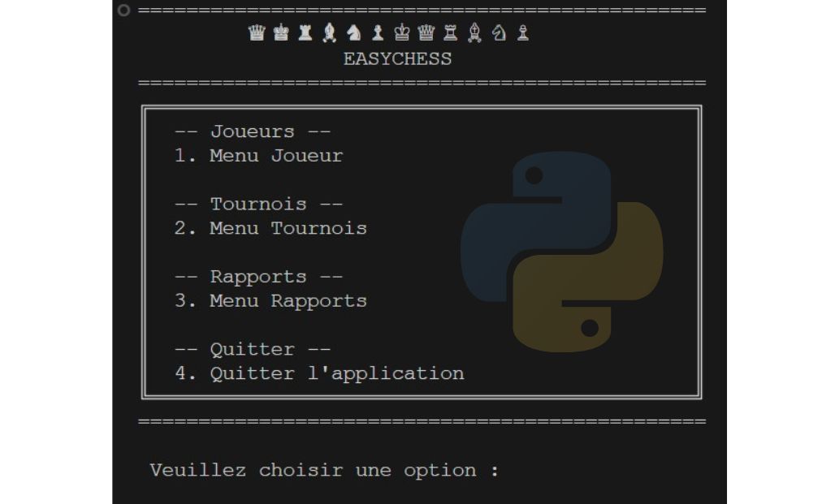Image resolution: width=835 pixels, height=504 pixels.
Task: Click the '-- Rapports --' section heading
Action: pos(259,277)
